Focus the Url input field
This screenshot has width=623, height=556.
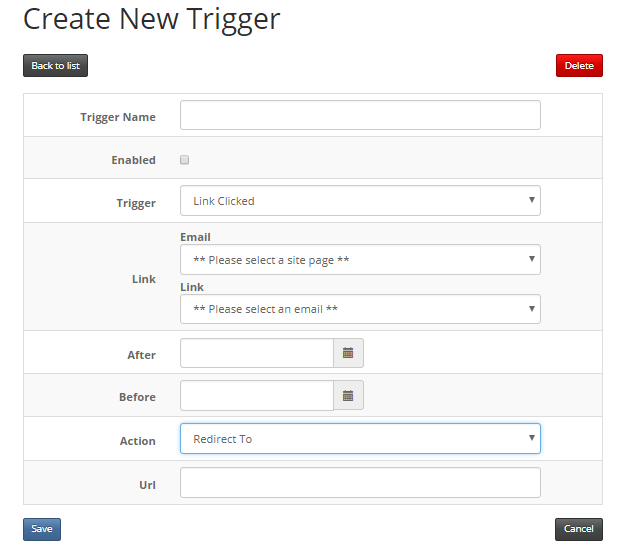pos(360,482)
